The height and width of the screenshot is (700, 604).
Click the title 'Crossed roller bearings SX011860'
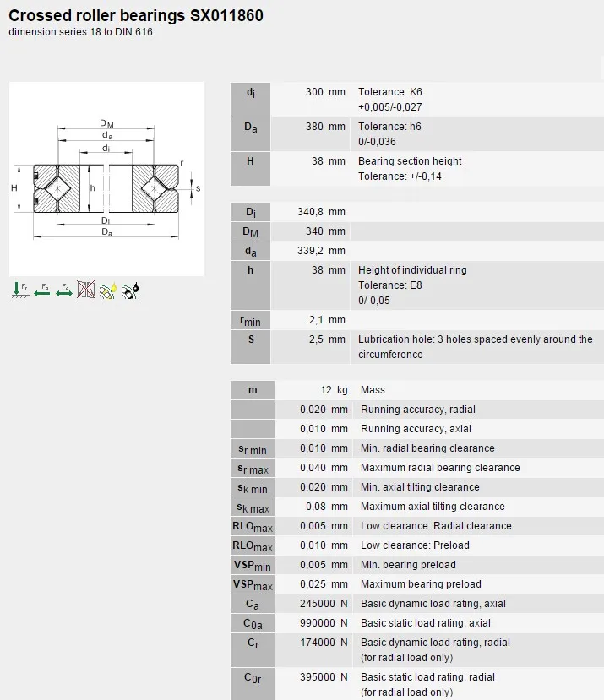[x=136, y=16]
